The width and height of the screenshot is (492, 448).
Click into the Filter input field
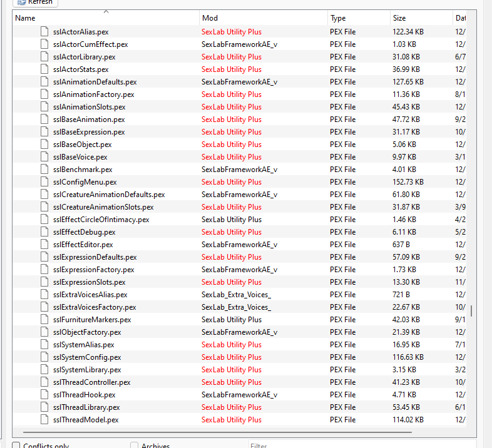362,445
